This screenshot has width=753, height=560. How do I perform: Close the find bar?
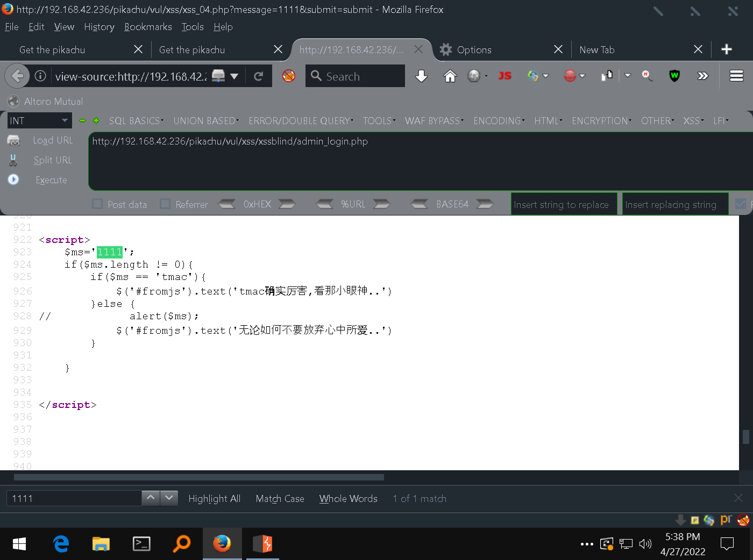[x=738, y=498]
